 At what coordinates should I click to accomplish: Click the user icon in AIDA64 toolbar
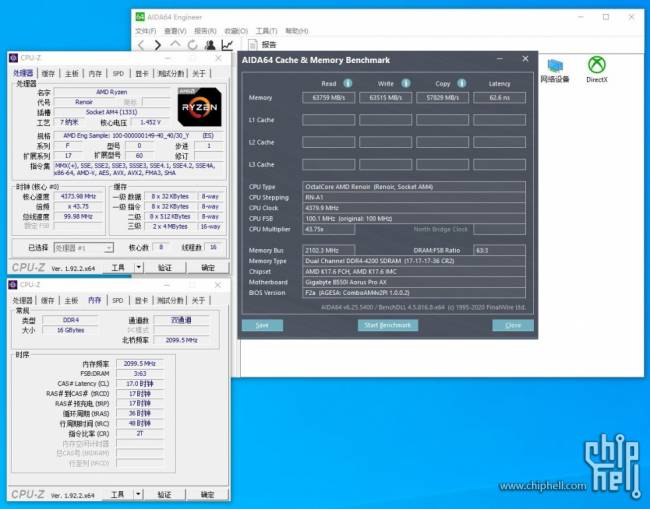[209, 45]
